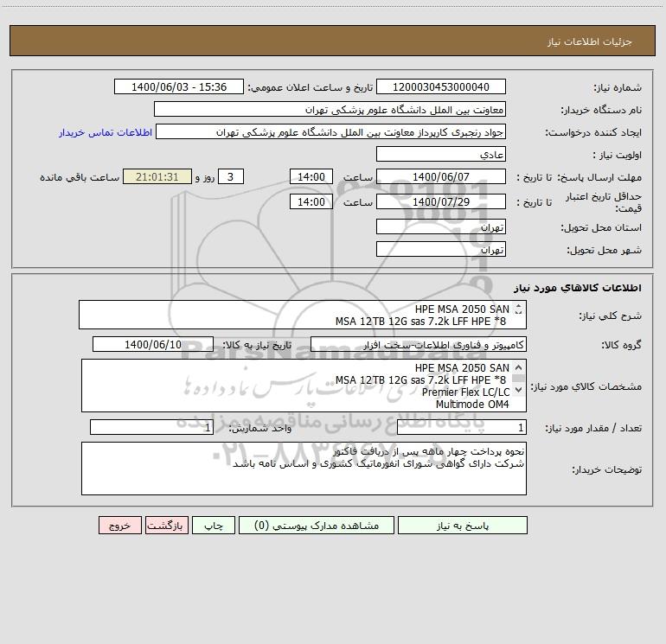
Task: Click the واحد شمارش unit field
Action: [x=151, y=427]
